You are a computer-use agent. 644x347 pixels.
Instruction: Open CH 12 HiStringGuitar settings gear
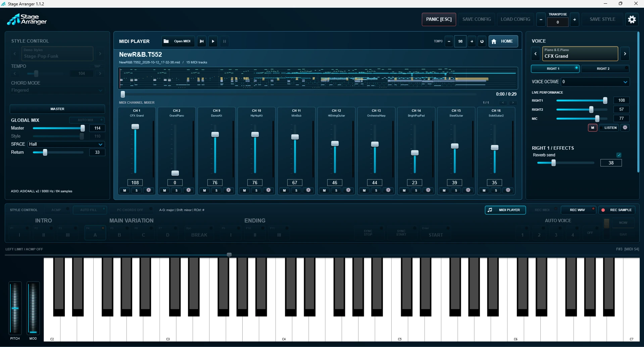pyautogui.click(x=348, y=190)
